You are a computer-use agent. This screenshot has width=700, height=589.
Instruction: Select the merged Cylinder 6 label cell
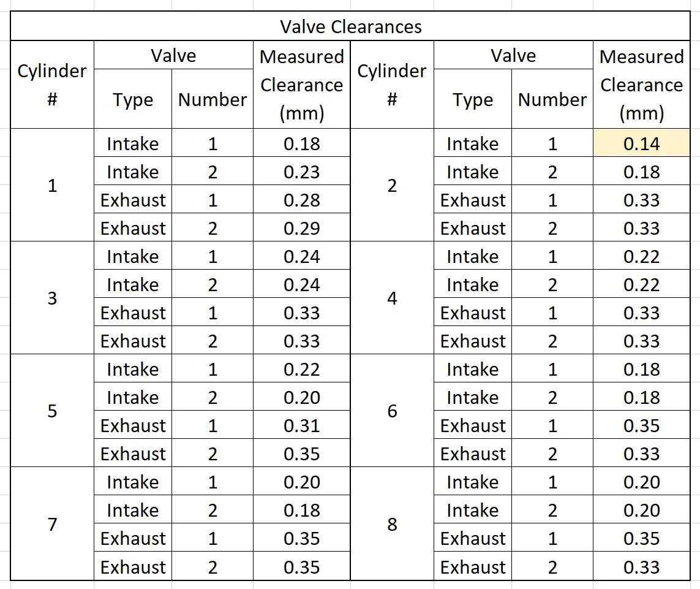pos(392,411)
